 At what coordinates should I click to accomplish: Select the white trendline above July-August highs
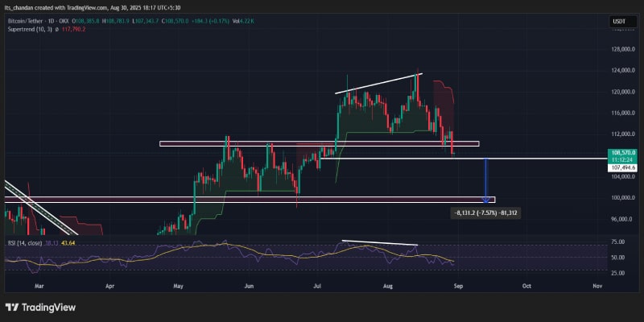[378, 84]
